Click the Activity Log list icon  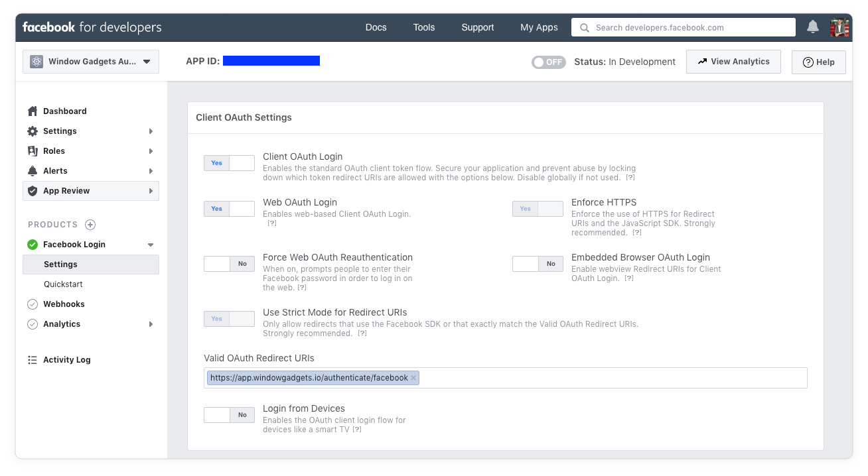[x=33, y=359]
